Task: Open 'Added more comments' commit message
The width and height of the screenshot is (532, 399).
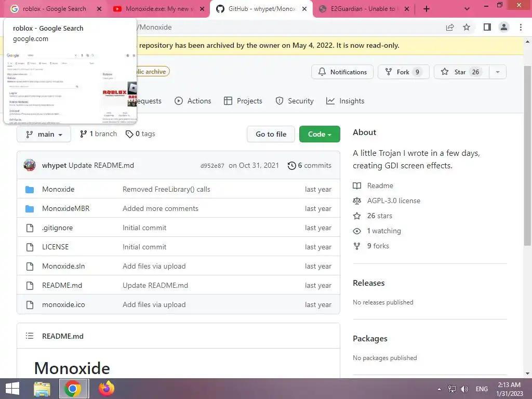Action: click(161, 209)
